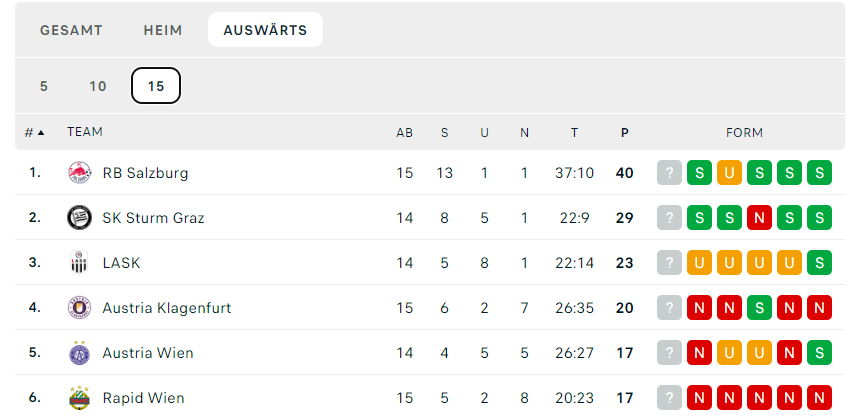
Task: Click the Austria Klagenfurt crest
Action: click(x=80, y=308)
